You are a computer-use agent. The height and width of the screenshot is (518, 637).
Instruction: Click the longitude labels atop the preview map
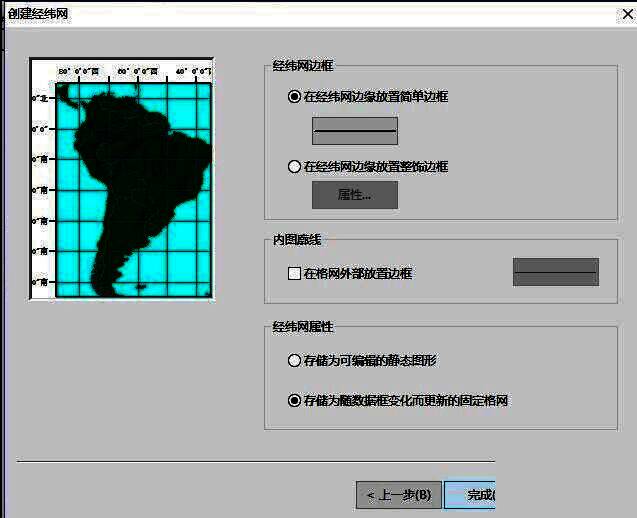[134, 72]
